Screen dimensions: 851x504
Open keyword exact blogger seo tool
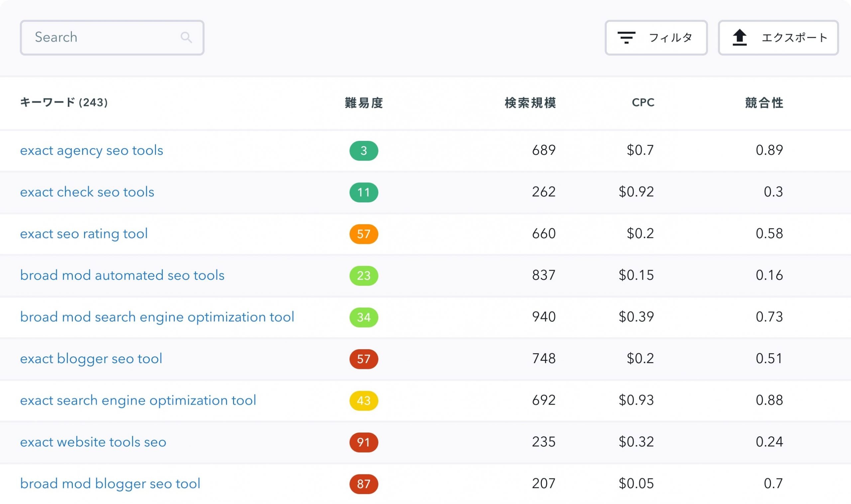point(91,359)
